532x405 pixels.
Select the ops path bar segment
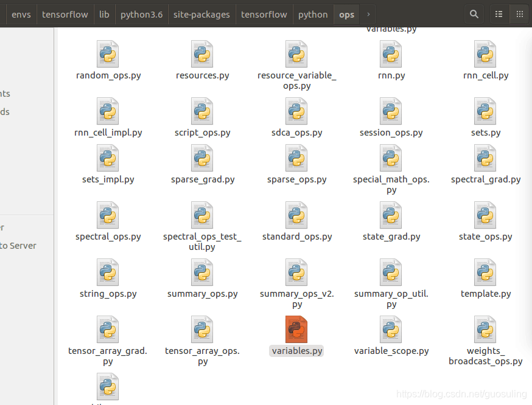(x=346, y=15)
